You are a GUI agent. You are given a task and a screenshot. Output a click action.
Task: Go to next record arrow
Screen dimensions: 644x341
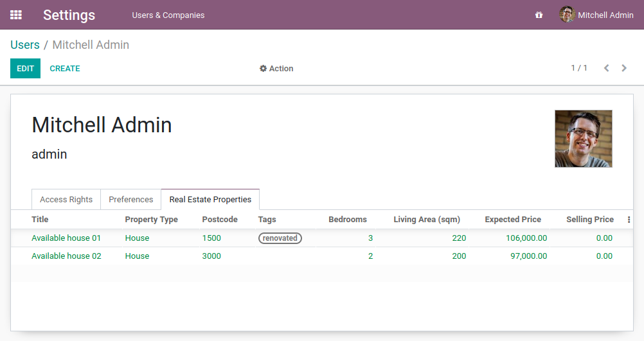tap(624, 68)
